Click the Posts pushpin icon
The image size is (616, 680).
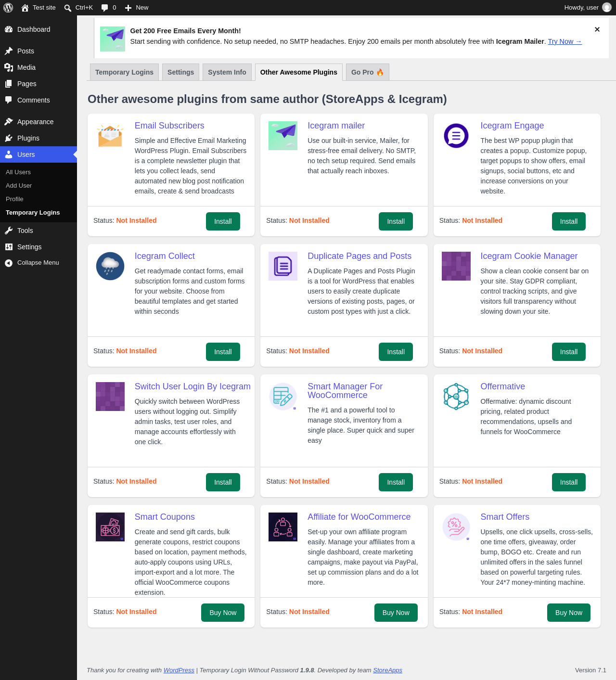[9, 51]
